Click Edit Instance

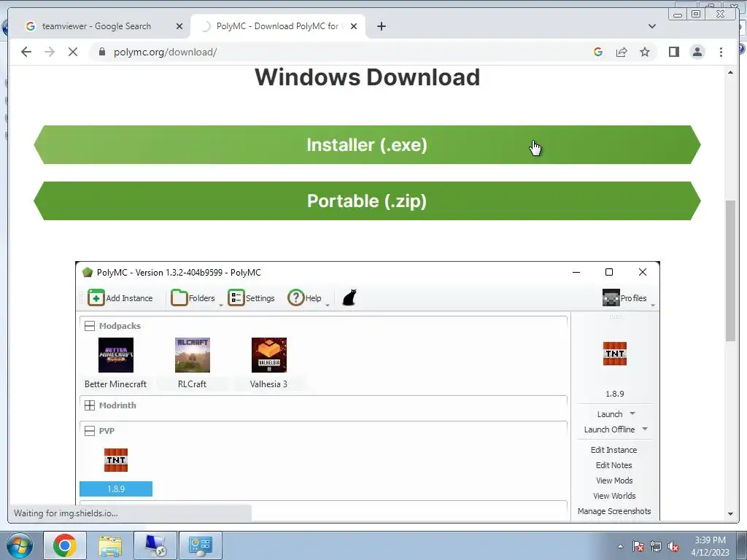coord(614,450)
